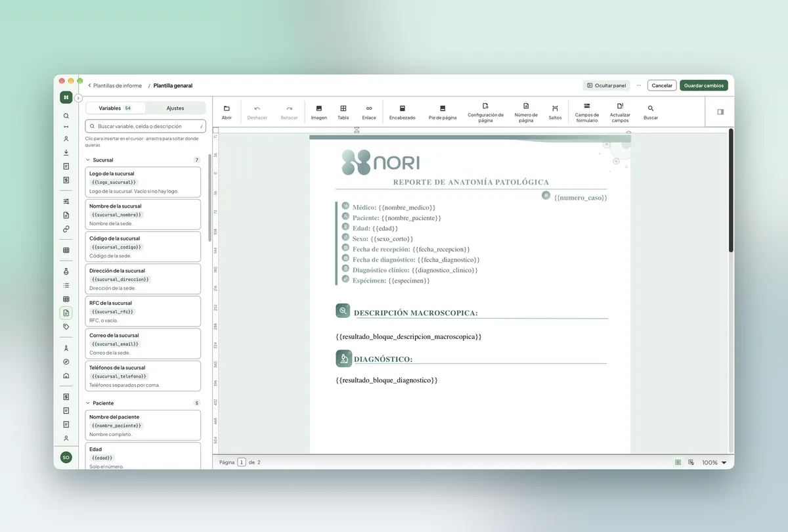This screenshot has width=788, height=532.
Task: Click the document vertical scrollbar
Action: tap(731, 190)
